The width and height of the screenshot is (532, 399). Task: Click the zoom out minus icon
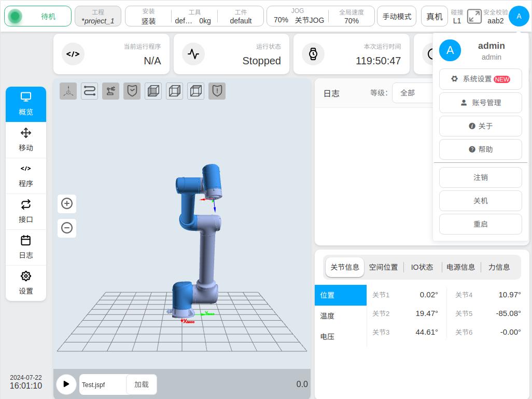coord(66,228)
